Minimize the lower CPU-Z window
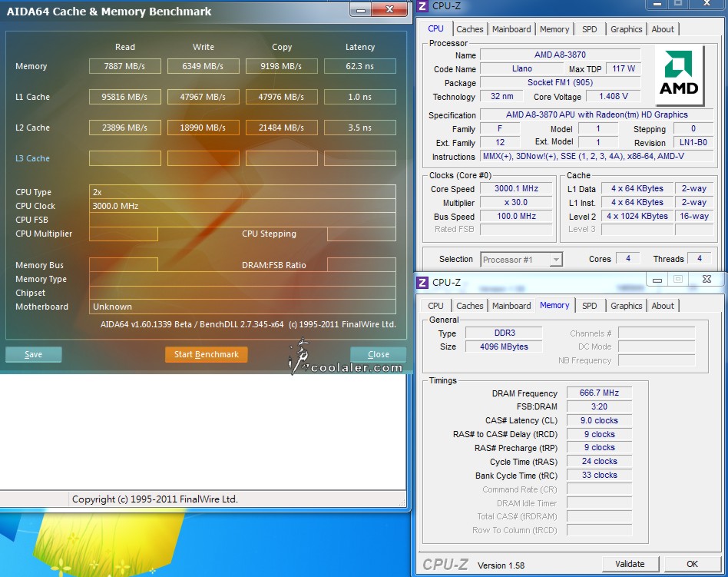This screenshot has height=577, width=728. coord(657,280)
